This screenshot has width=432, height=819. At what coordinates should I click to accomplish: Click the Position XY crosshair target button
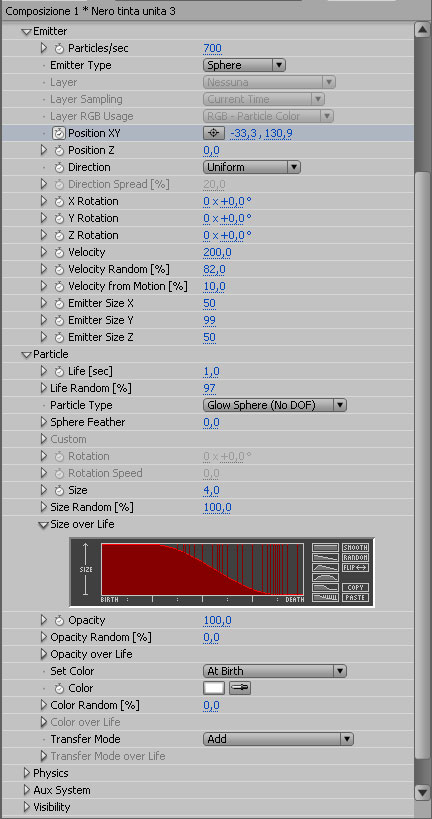coord(214,133)
